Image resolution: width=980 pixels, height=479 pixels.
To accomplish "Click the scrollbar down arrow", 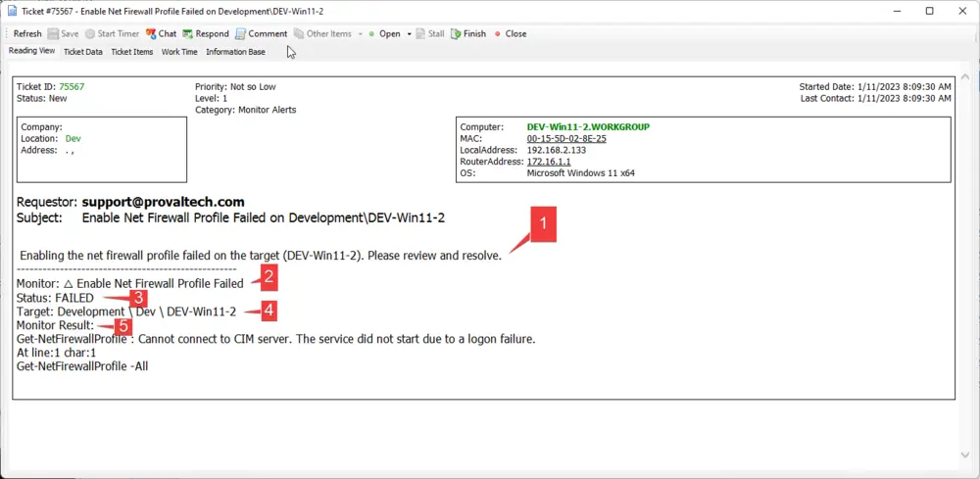I will click(964, 455).
